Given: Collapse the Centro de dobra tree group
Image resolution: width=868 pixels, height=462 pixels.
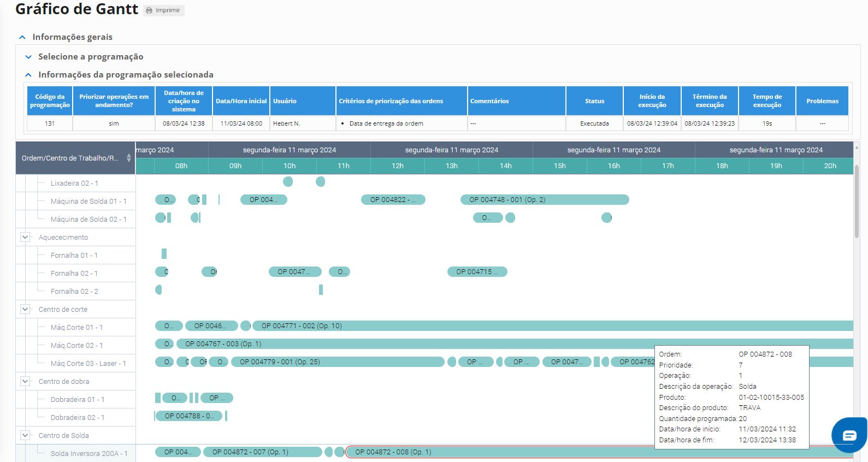Looking at the screenshot, I should (25, 381).
